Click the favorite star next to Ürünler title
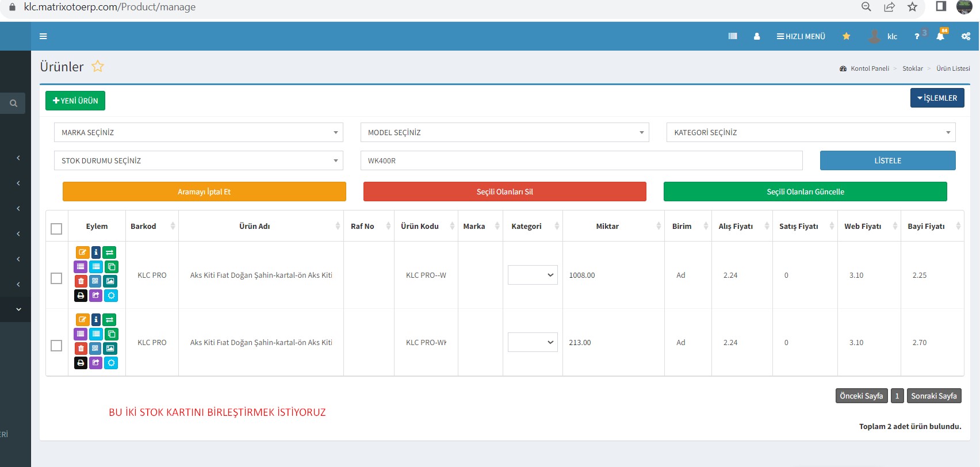Viewport: 980px width, 467px height. coord(98,67)
